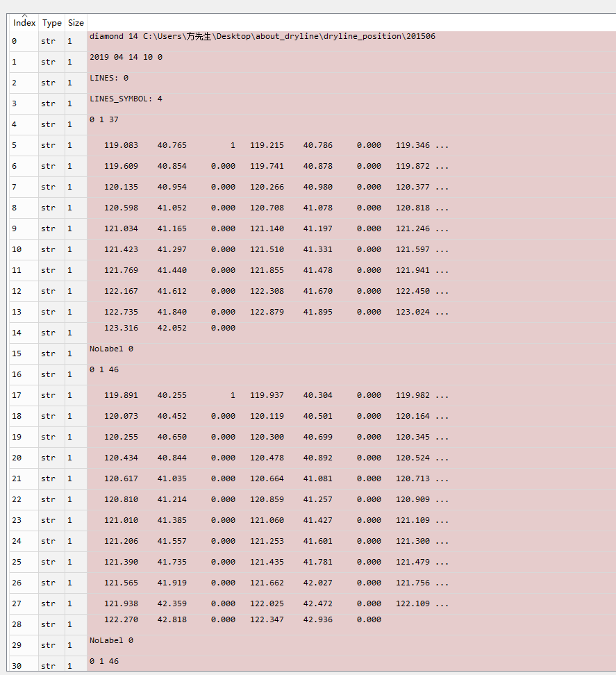Select the 'LINES: 0' value cell
This screenshot has height=675, width=616.
(x=351, y=83)
